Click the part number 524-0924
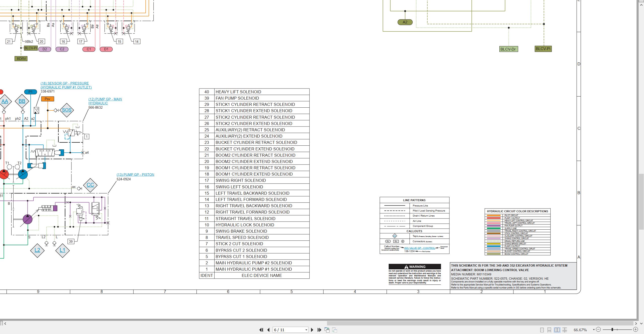 [124, 179]
